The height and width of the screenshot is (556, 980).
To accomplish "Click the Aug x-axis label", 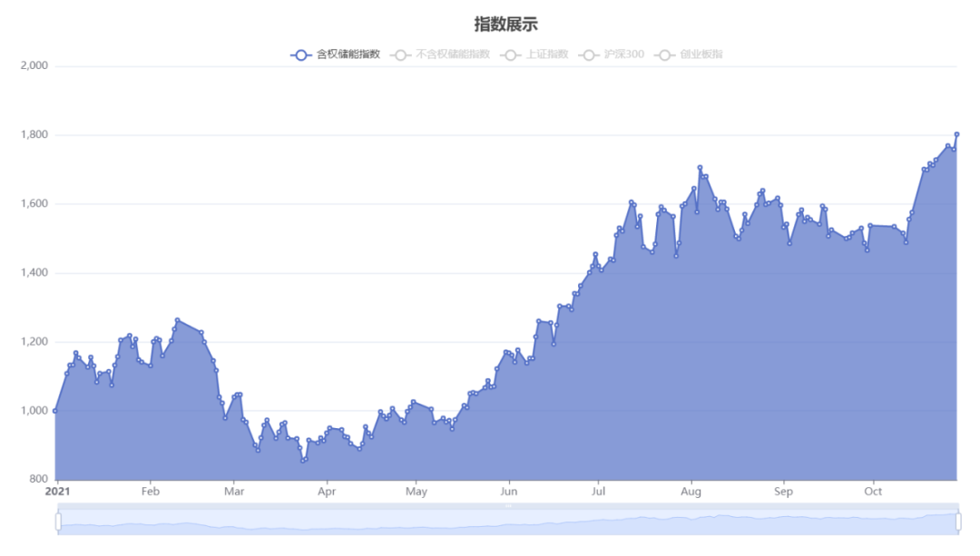I will (691, 492).
